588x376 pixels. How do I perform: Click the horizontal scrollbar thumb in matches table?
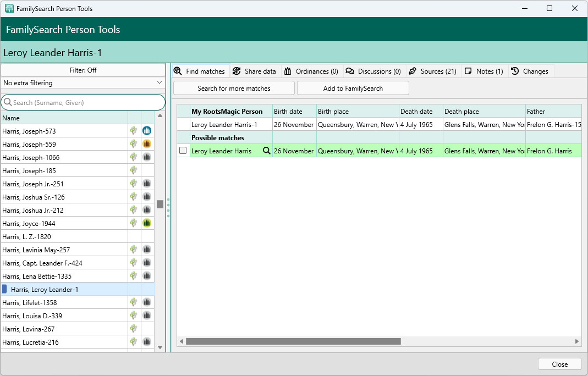tap(293, 341)
